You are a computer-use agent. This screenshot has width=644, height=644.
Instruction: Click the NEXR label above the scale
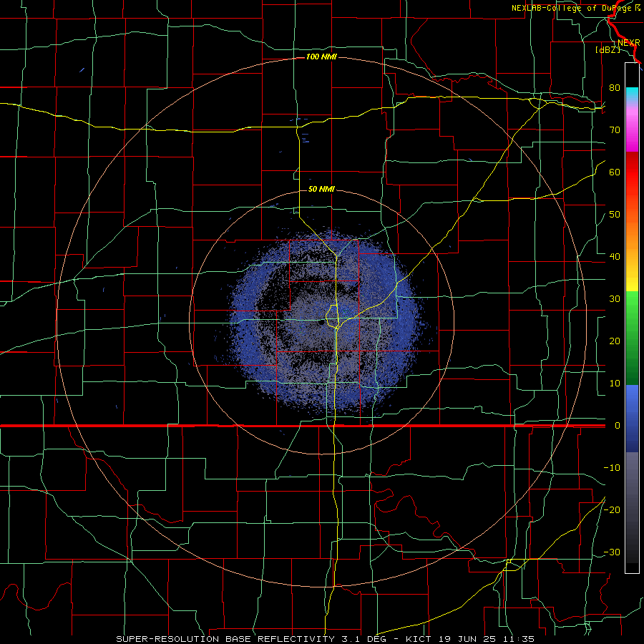628,43
